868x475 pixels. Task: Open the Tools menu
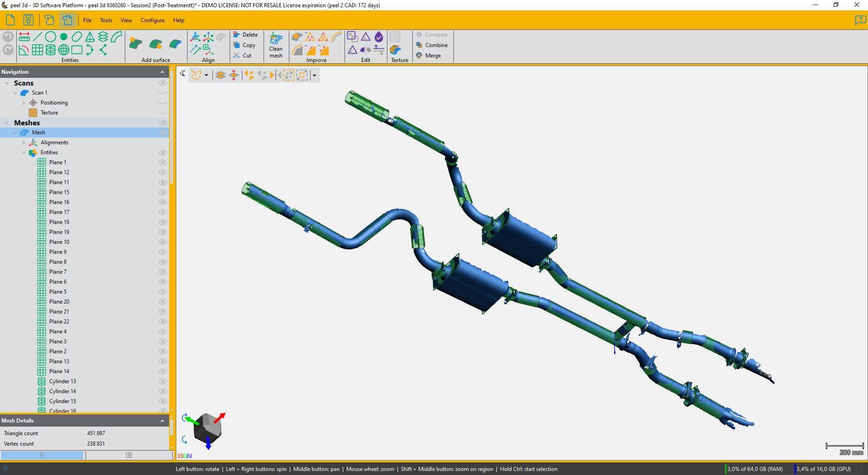tap(106, 20)
